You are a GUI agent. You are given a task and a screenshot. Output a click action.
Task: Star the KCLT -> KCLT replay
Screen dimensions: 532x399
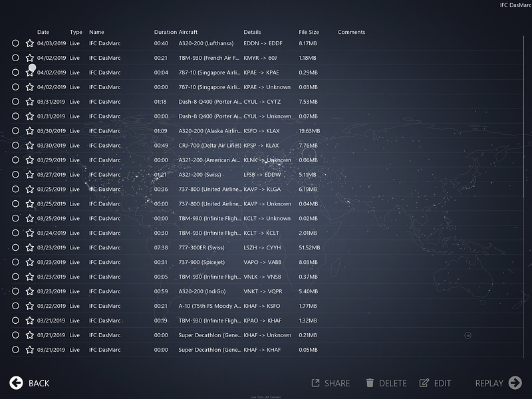30,233
